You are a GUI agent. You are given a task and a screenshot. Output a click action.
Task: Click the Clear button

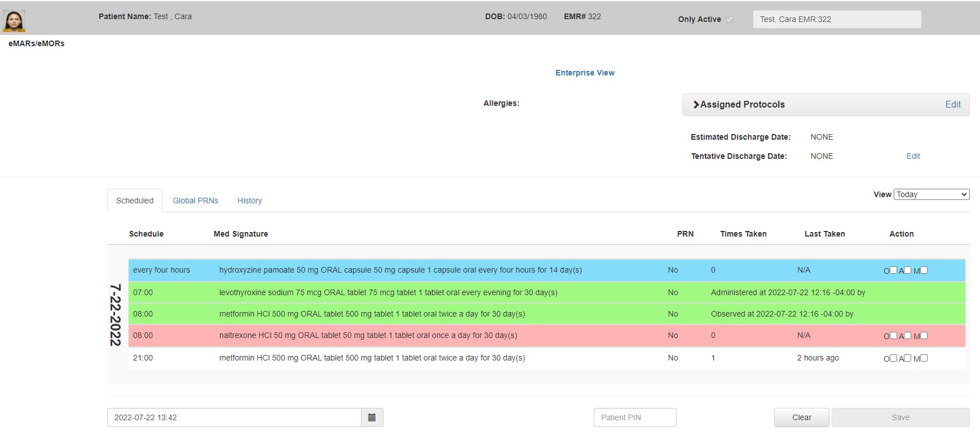[x=801, y=417]
